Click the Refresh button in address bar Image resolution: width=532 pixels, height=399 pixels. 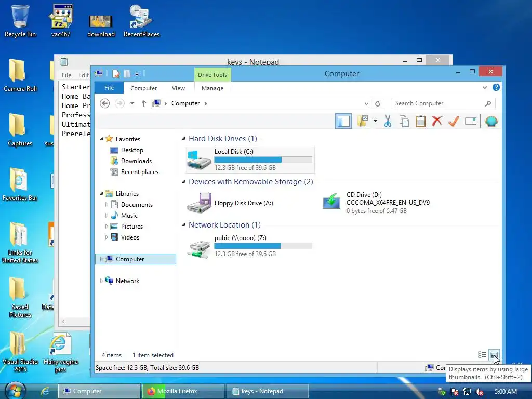[378, 103]
